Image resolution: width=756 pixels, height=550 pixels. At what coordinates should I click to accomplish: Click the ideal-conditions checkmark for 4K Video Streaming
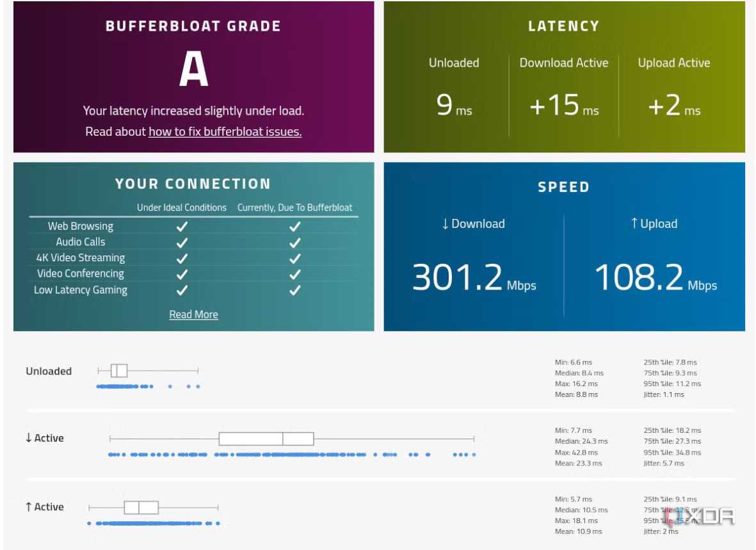click(x=182, y=258)
